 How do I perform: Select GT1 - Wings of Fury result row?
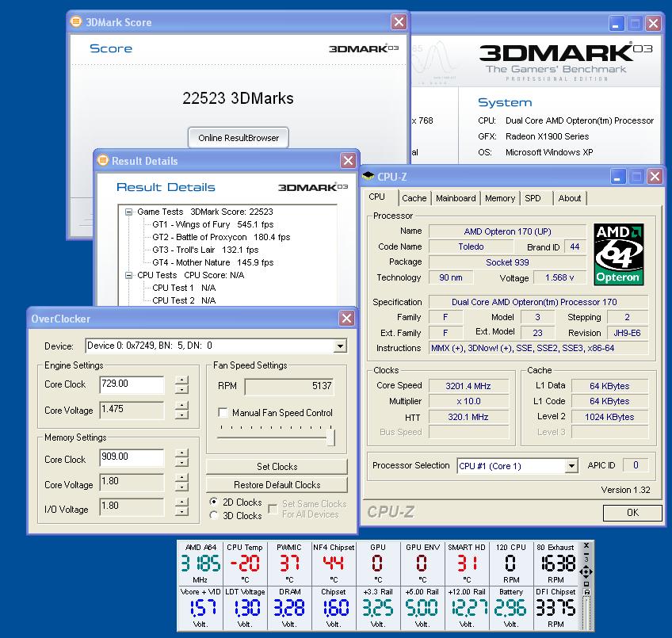pos(212,224)
